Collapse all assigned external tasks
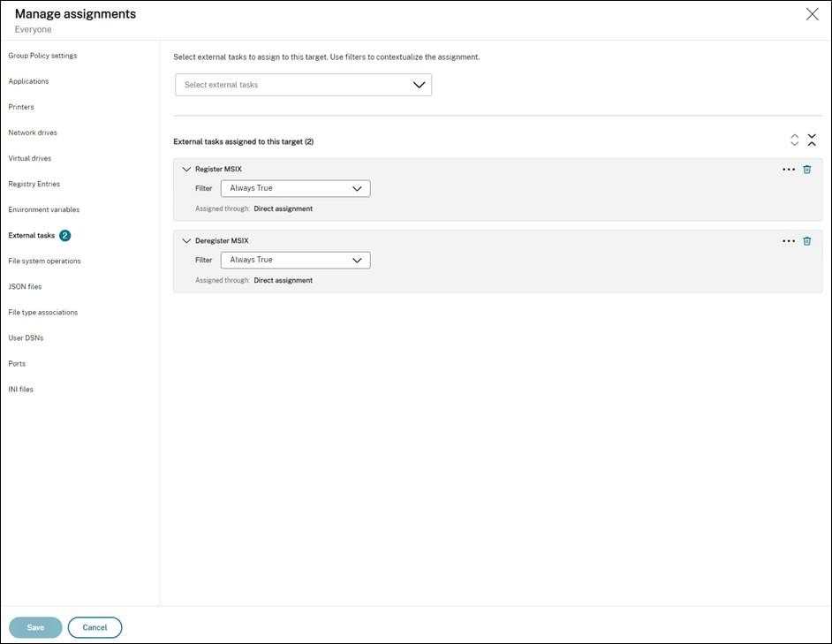Screen dimensions: 832x644 812,140
